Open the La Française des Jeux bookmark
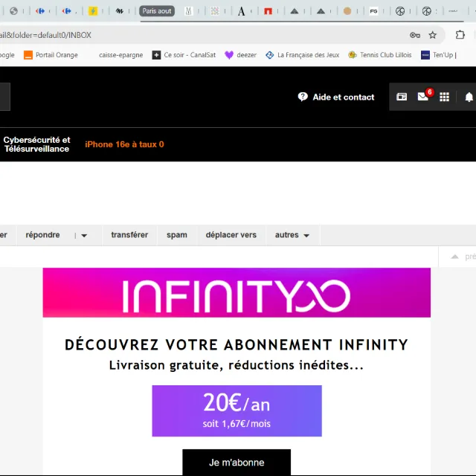This screenshot has width=476, height=476. 303,55
